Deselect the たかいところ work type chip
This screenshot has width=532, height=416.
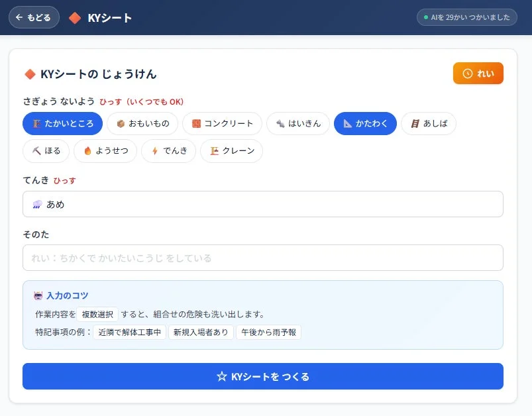(62, 123)
